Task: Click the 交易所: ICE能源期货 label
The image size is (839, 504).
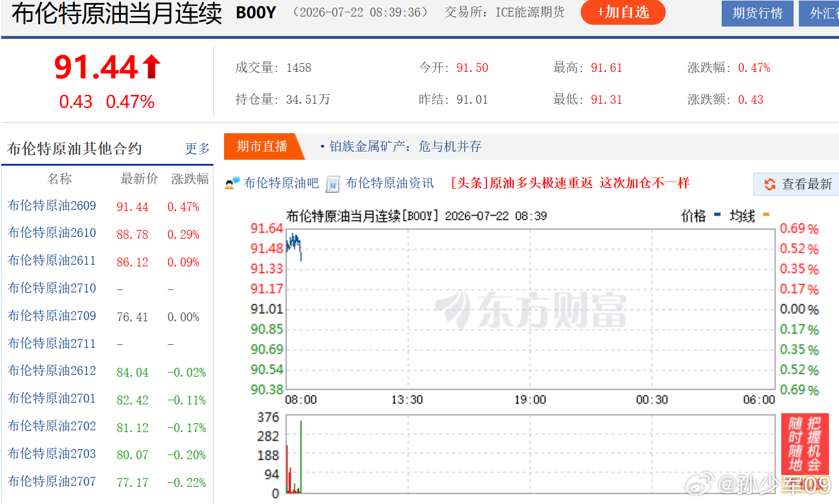Action: 504,12
